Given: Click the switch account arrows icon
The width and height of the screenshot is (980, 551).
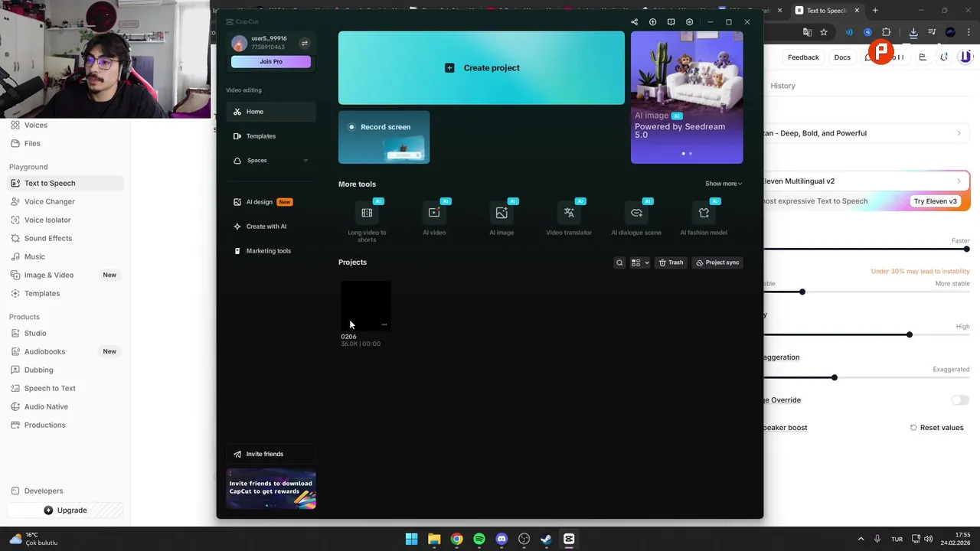Looking at the screenshot, I should coord(305,43).
